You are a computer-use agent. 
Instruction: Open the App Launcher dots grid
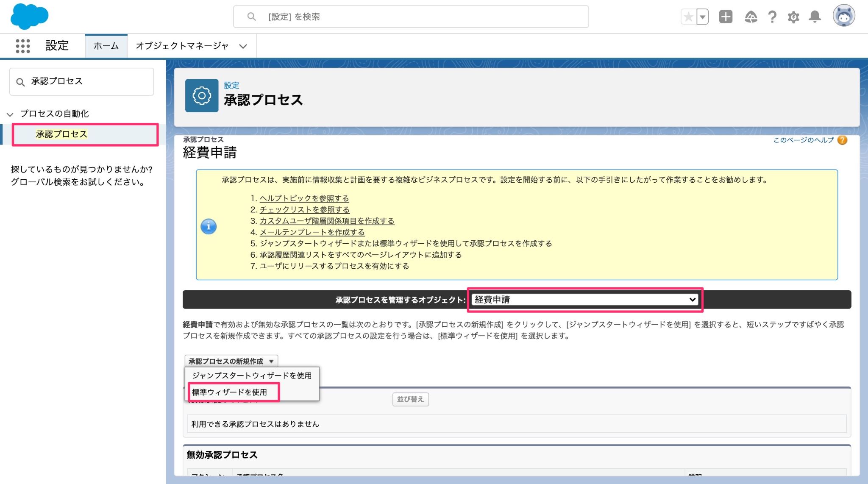pos(23,46)
